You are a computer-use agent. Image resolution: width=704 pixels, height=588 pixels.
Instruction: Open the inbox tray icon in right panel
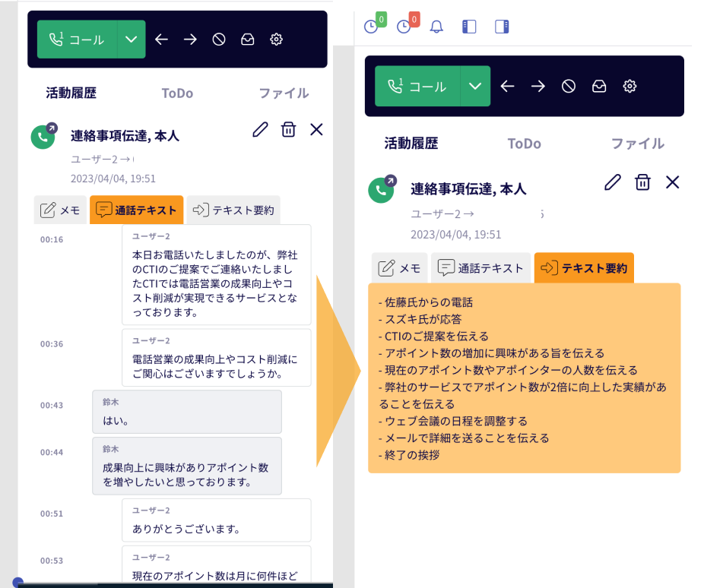[x=599, y=86]
